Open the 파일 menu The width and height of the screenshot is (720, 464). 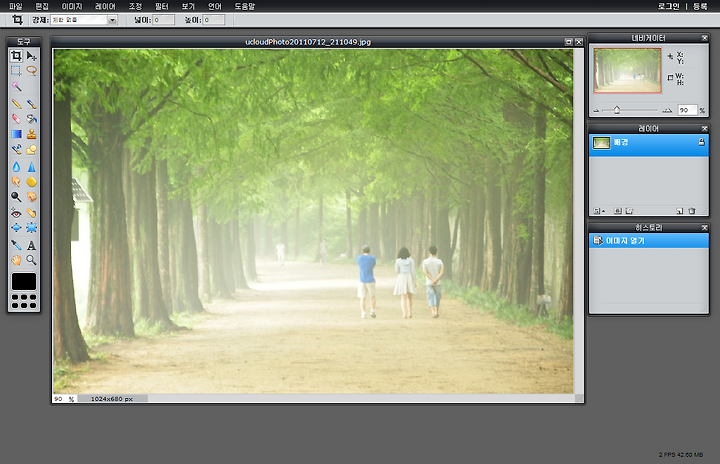coord(16,6)
